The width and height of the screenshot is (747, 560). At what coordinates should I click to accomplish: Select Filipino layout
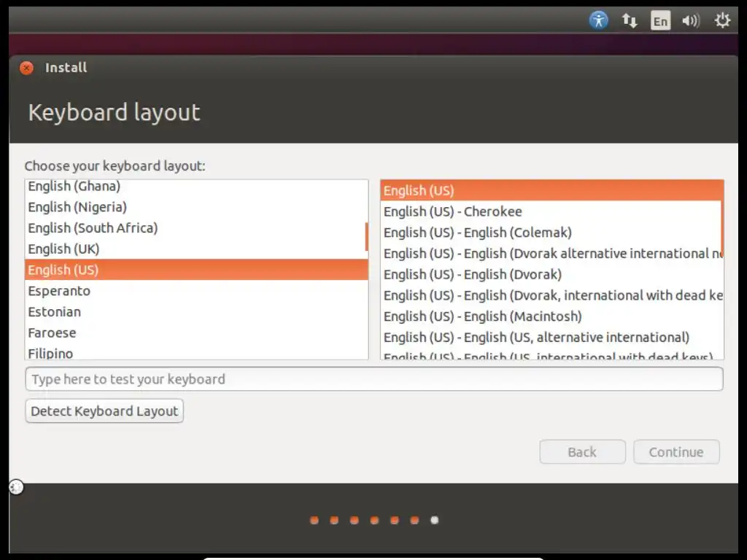pyautogui.click(x=196, y=352)
